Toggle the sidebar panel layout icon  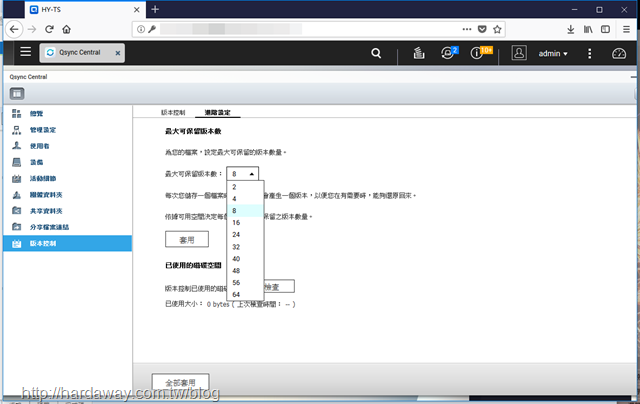pos(17,93)
